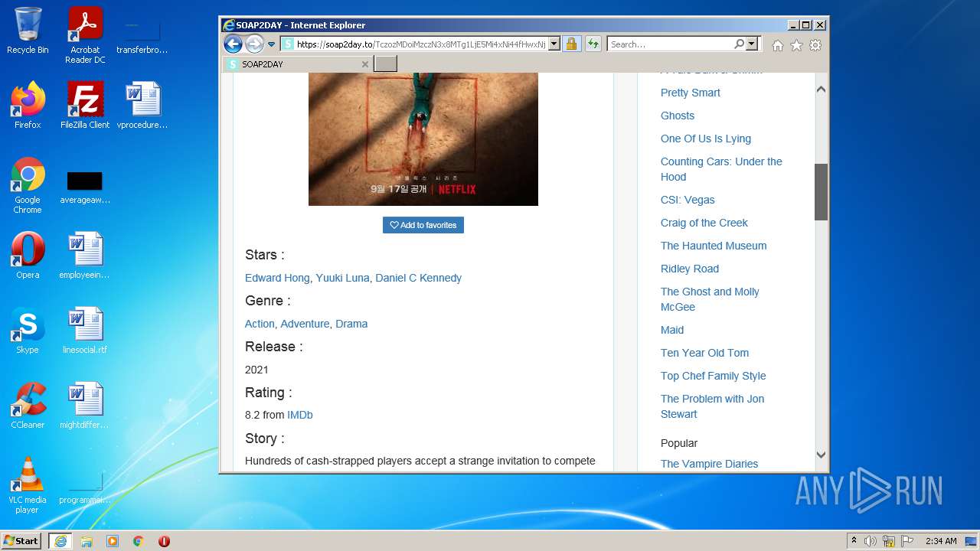Open the Edward Hong star link
This screenshot has height=551, width=980.
(x=277, y=278)
